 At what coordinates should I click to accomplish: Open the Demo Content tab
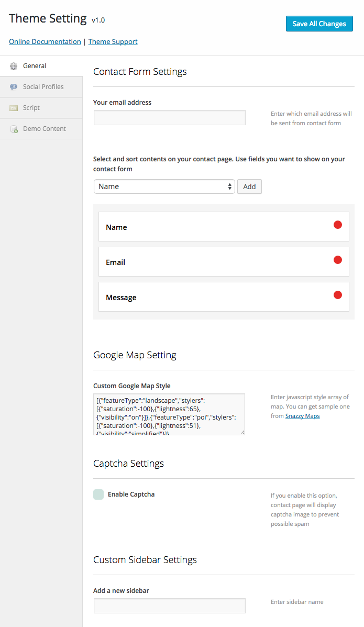click(44, 129)
